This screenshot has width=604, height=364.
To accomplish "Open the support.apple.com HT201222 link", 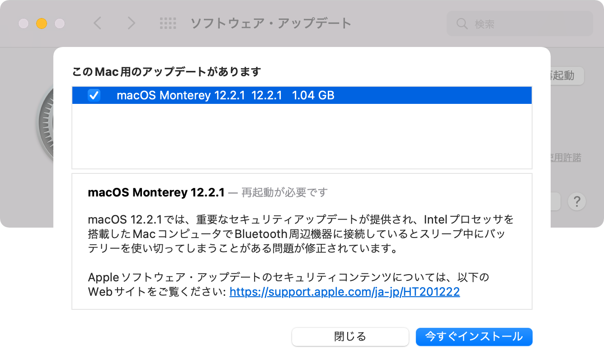I will tap(344, 292).
